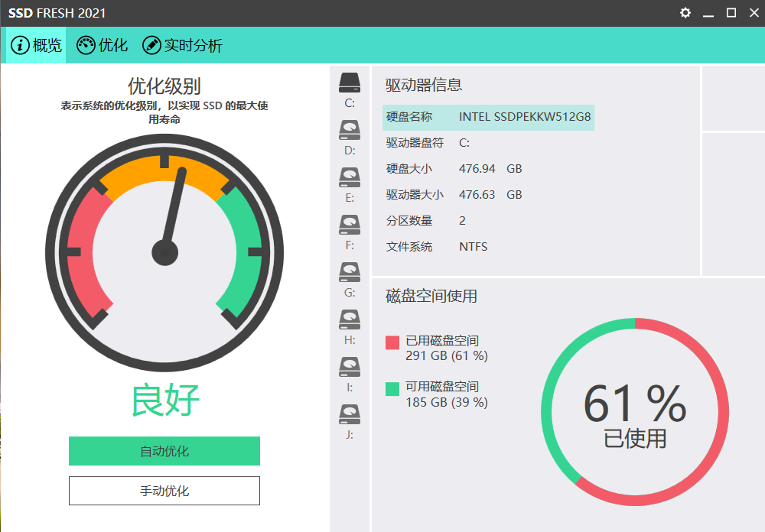Click the 硬盘名称 INTEL SSDPEKKW512G8 row

click(488, 117)
